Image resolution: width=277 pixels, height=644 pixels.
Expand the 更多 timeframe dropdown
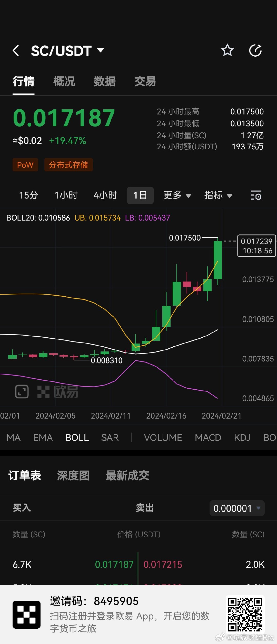click(x=177, y=195)
